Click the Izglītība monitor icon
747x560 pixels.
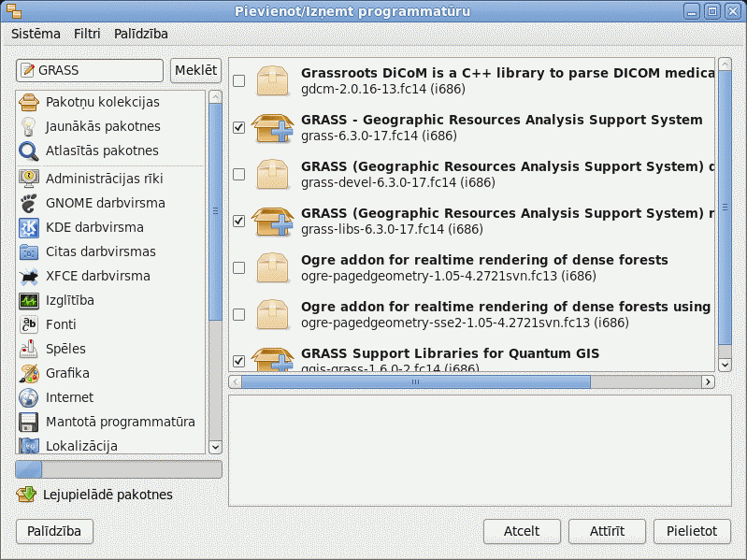29,300
